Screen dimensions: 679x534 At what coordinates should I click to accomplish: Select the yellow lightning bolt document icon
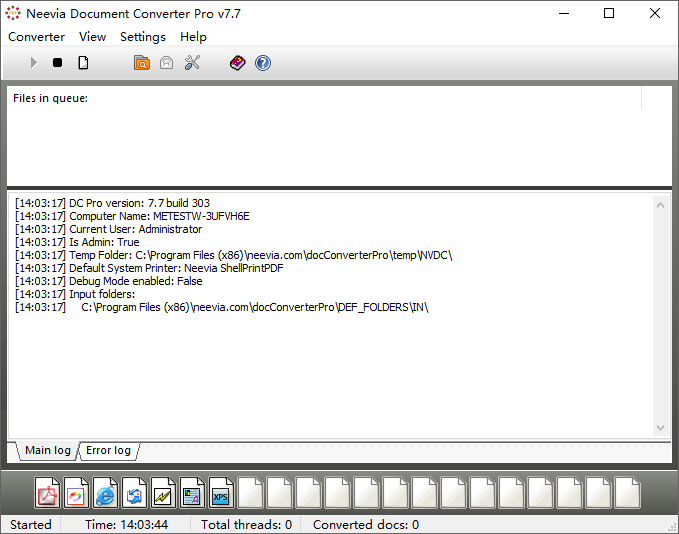163,492
